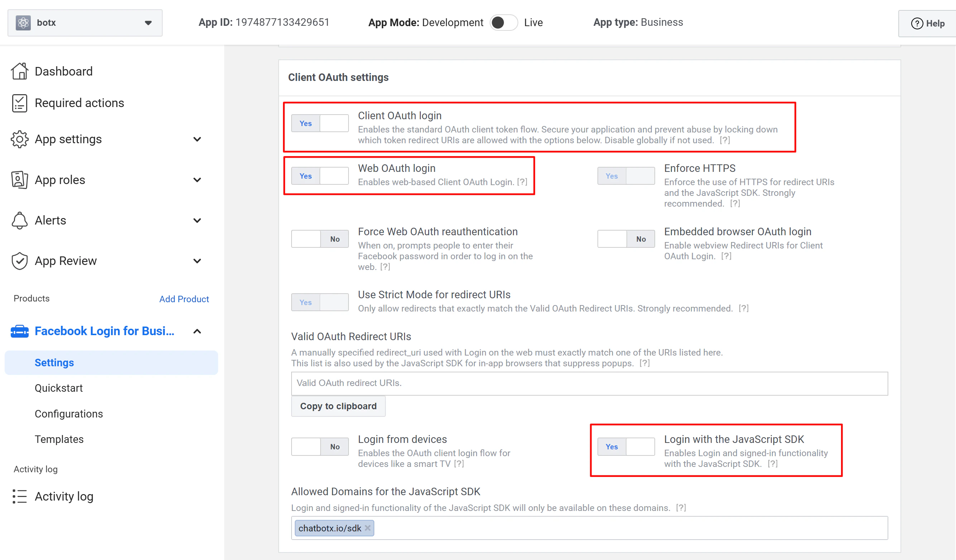Click the App Review shield icon
The image size is (956, 560).
pyautogui.click(x=19, y=261)
